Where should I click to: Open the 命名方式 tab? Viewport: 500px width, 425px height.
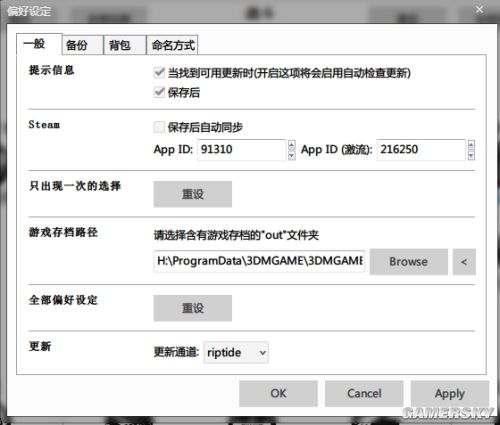coord(172,45)
